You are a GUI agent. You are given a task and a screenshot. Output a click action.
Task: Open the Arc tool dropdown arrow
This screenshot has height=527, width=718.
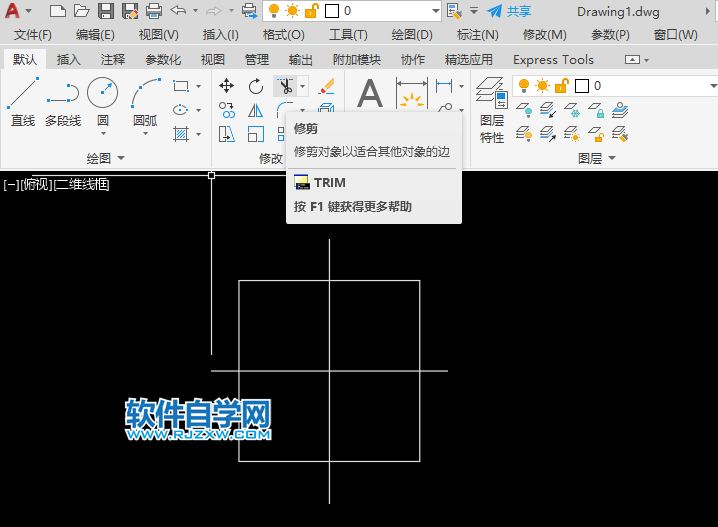(x=146, y=134)
